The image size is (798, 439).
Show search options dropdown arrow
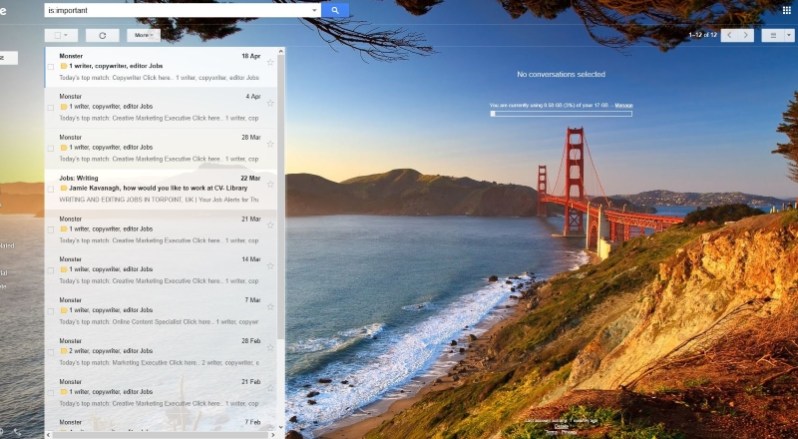click(x=314, y=10)
